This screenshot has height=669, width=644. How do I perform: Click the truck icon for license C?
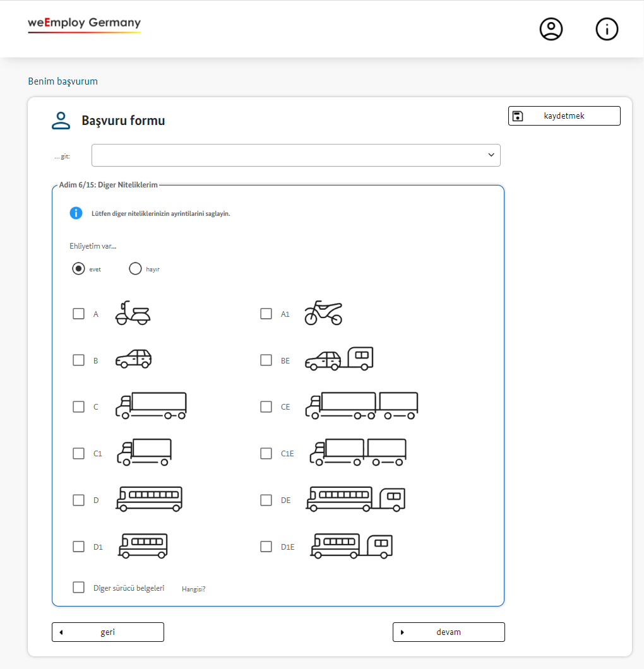point(151,406)
